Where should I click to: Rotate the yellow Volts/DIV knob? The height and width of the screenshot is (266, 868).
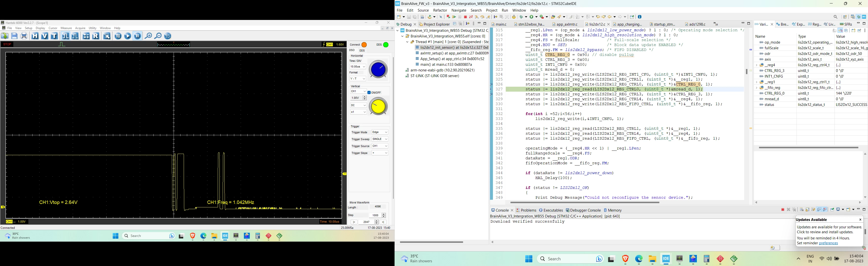[x=378, y=106]
